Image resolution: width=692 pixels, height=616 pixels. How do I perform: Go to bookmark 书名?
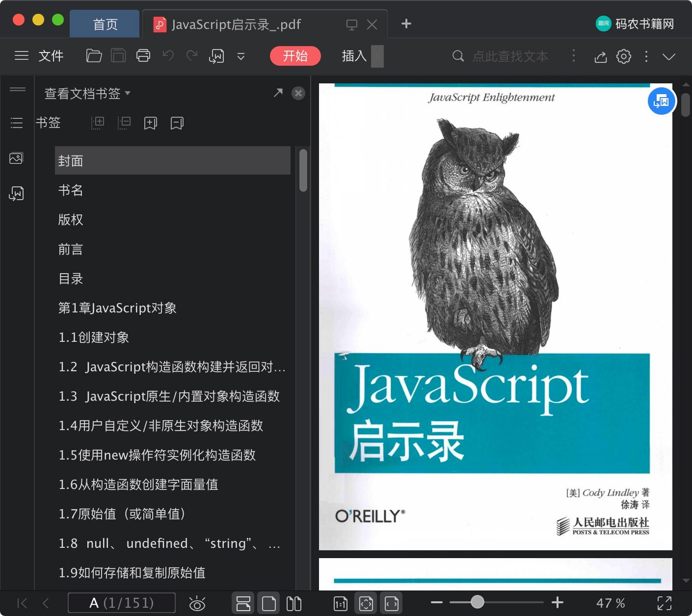(x=71, y=190)
